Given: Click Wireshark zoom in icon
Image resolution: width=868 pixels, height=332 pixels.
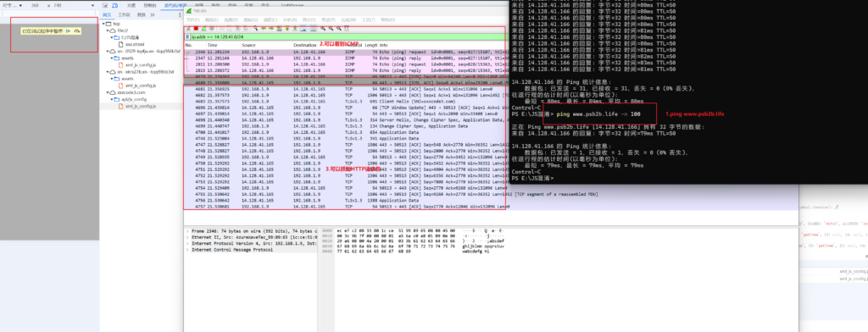Looking at the screenshot, I should (323, 28).
